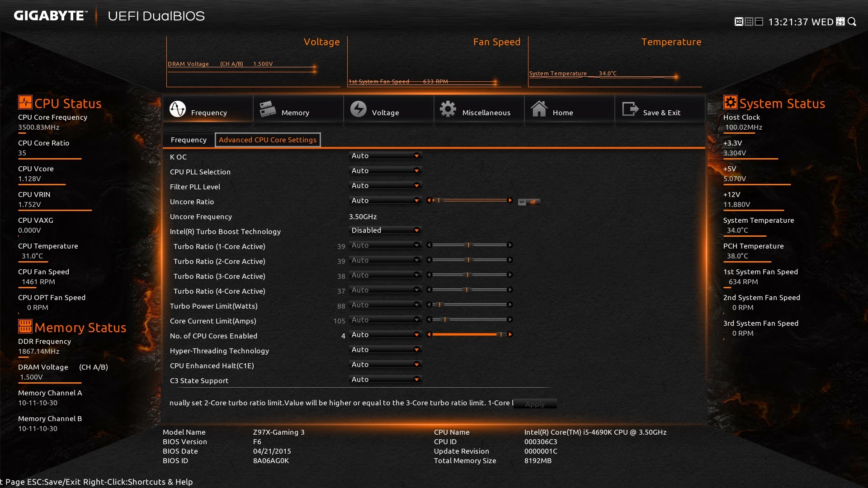The height and width of the screenshot is (488, 868).
Task: Open the C3 State Support dropdown
Action: pos(386,380)
